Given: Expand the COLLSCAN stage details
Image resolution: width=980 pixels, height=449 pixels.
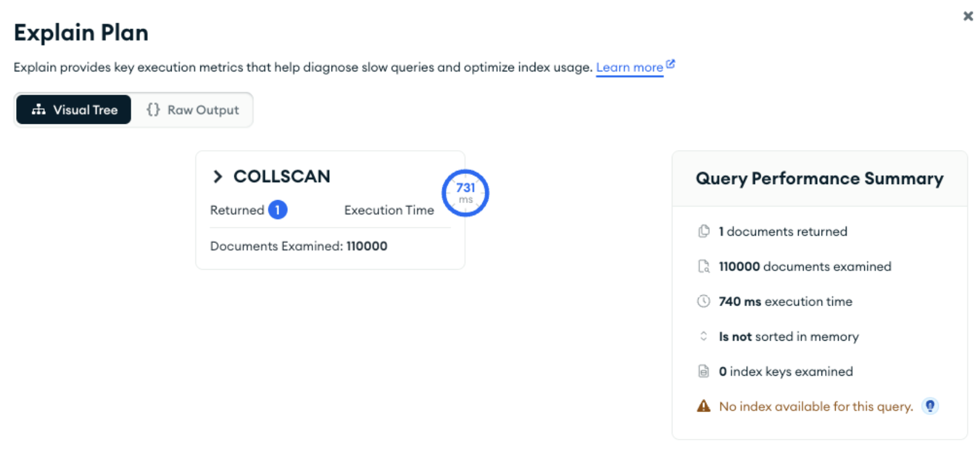Looking at the screenshot, I should pyautogui.click(x=218, y=176).
